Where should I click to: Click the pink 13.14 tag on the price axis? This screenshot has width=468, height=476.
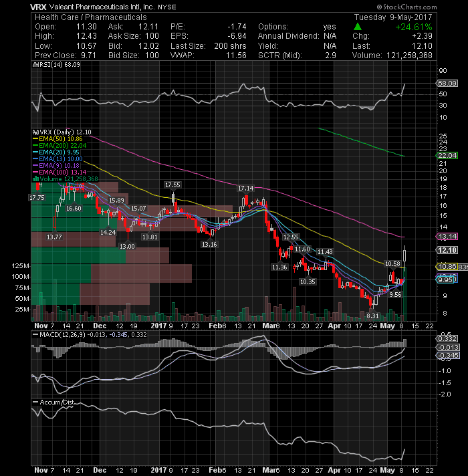coord(447,237)
